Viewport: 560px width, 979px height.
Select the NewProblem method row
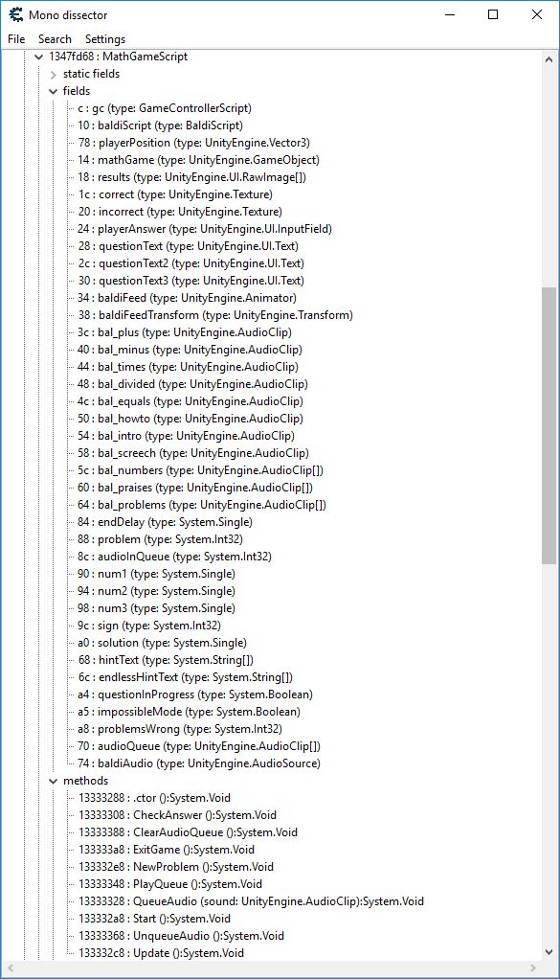(x=176, y=867)
